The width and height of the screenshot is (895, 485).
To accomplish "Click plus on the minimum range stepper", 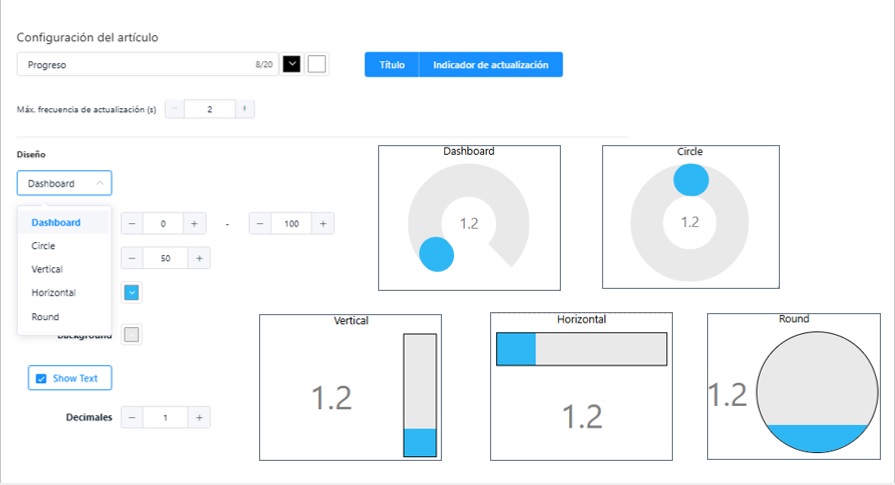I will [194, 224].
